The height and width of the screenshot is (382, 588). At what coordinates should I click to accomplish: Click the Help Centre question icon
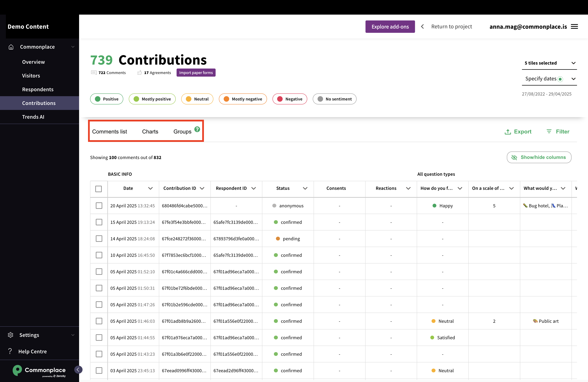tap(10, 351)
